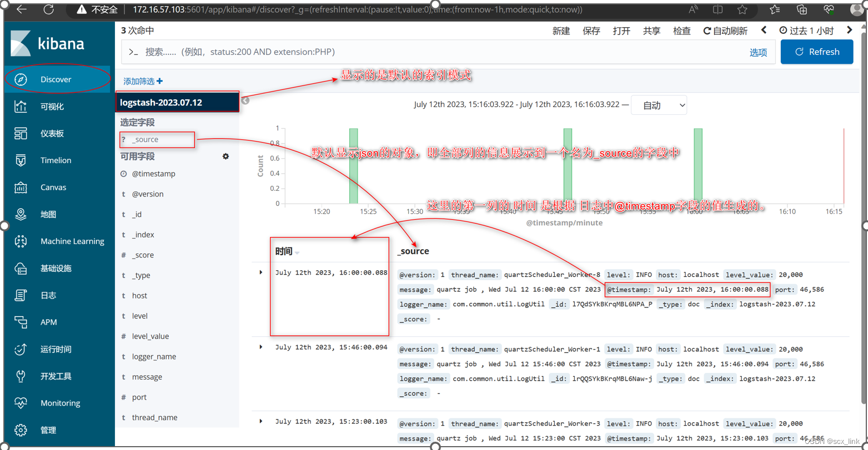Open the Dashboard icon (仪表板)
Image resolution: width=868 pixels, height=450 pixels.
pos(21,133)
